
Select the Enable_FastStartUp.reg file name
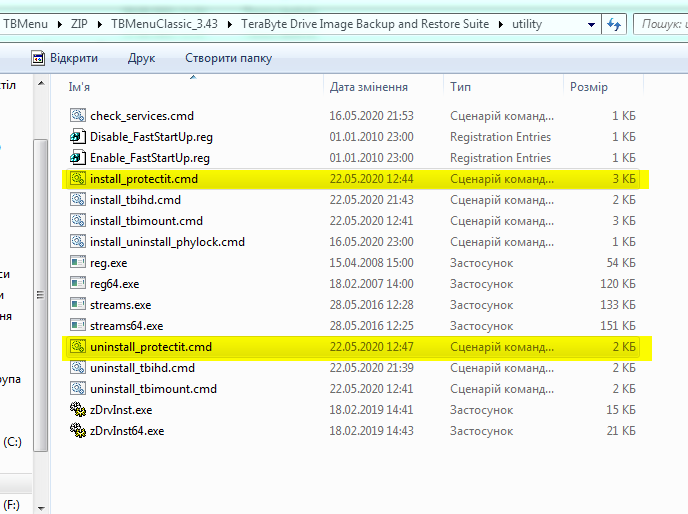coord(150,158)
